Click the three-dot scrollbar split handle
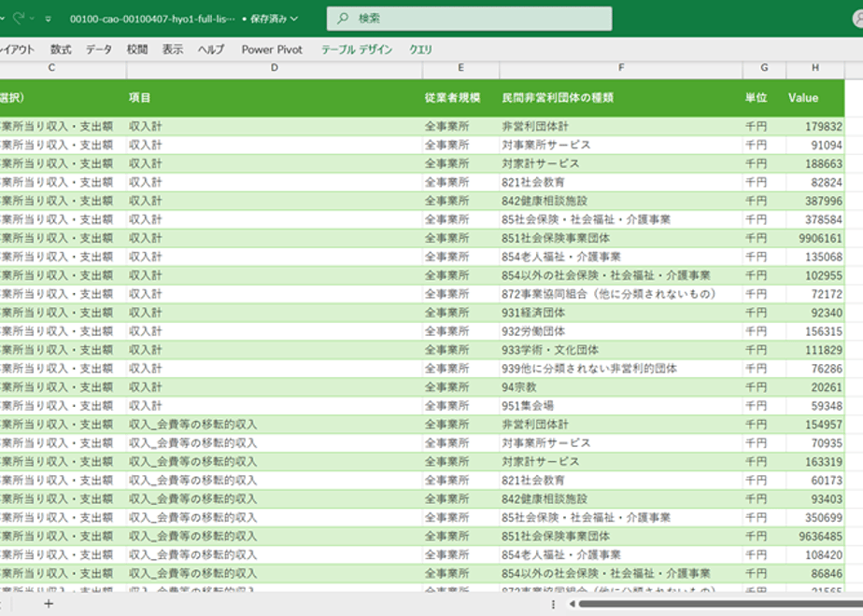Viewport: 863px width, 616px height. coord(553,604)
